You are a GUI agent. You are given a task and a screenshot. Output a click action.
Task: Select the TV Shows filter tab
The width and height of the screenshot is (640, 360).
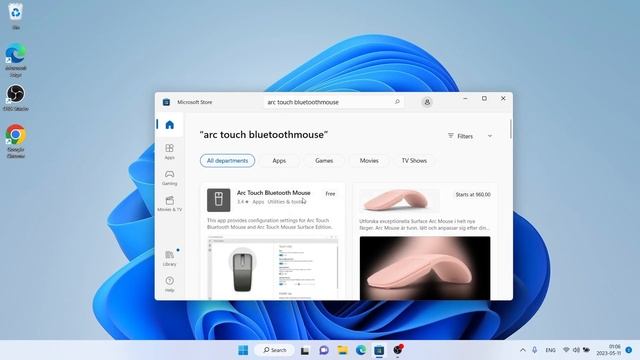(x=414, y=160)
